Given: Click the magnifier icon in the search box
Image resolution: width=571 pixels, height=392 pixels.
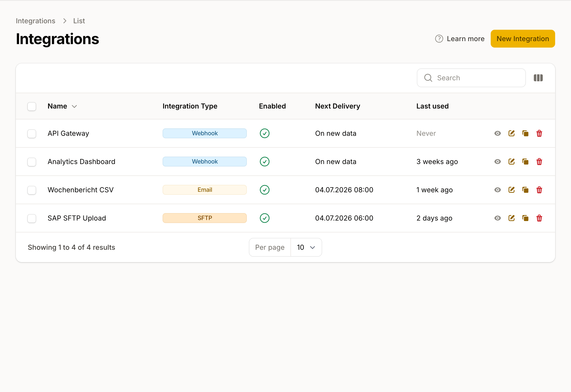Looking at the screenshot, I should [x=428, y=78].
